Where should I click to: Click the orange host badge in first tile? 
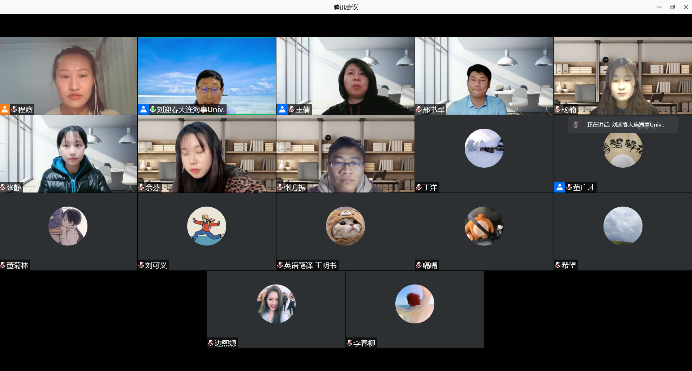click(x=5, y=109)
